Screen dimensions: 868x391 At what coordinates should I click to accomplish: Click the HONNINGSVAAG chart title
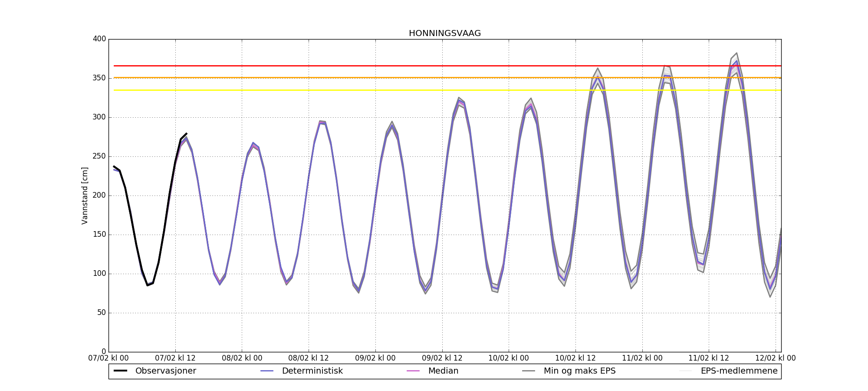click(x=444, y=33)
